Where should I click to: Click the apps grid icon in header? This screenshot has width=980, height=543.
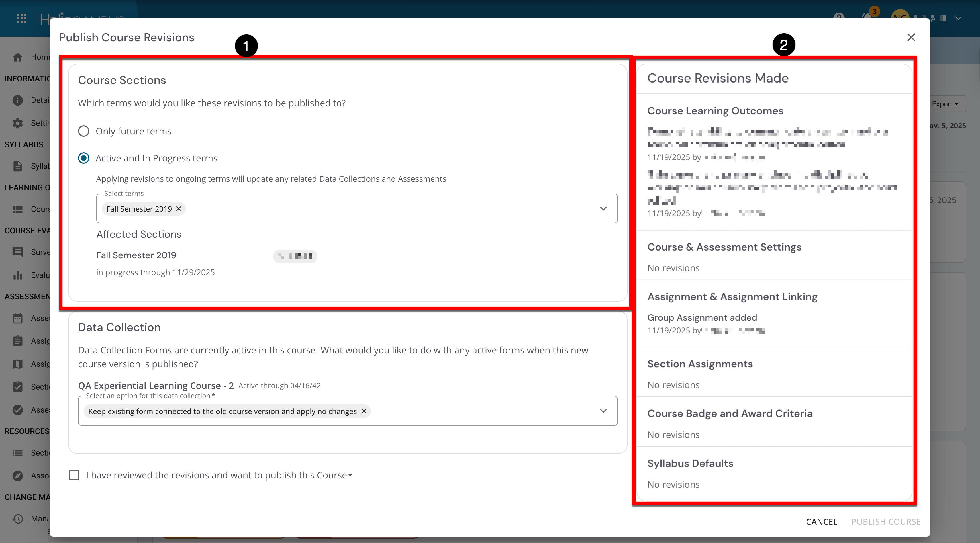click(22, 18)
